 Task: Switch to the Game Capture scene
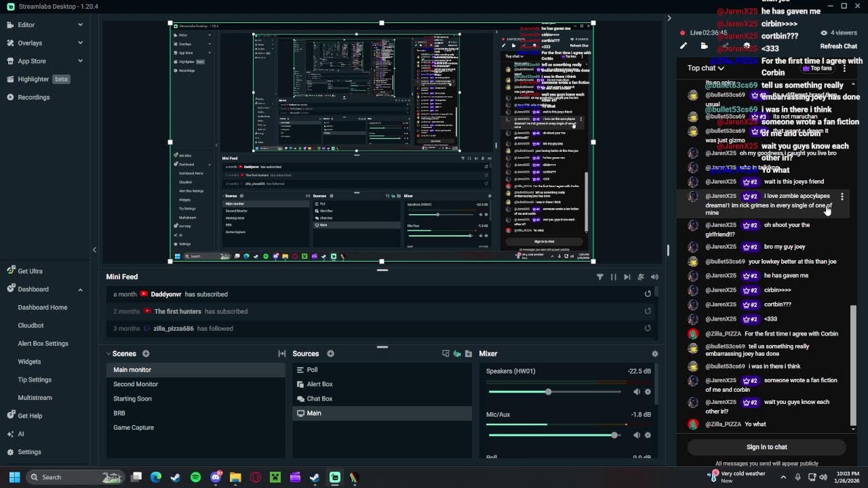[x=197, y=428]
